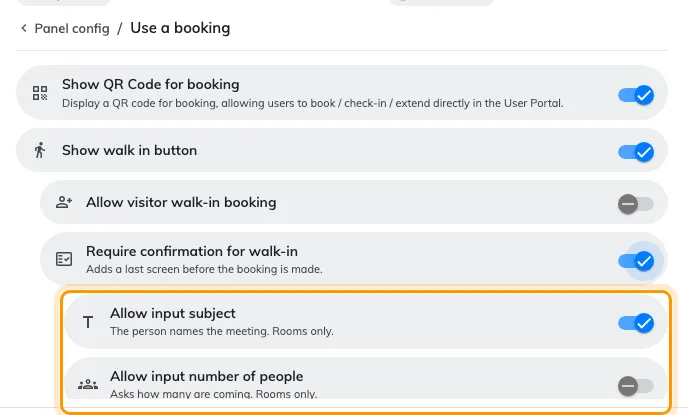The height and width of the screenshot is (415, 688).
Task: Go back to Panel config breadcrumb
Action: (x=72, y=29)
